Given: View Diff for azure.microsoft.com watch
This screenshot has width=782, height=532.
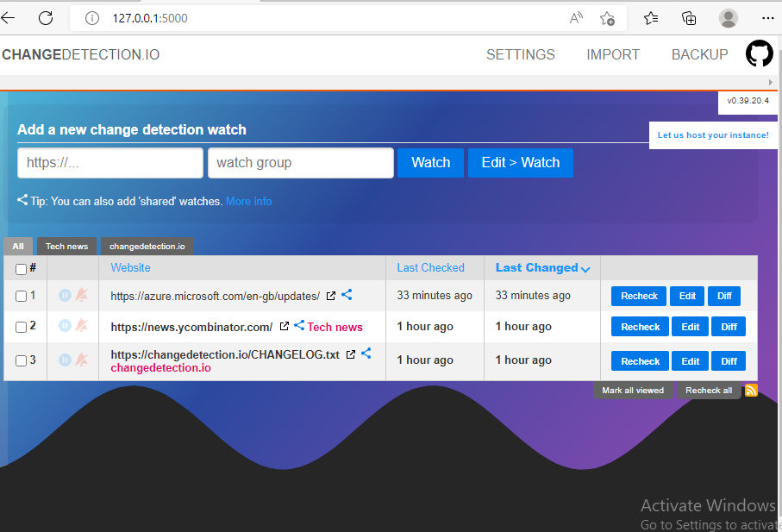Looking at the screenshot, I should 724,296.
